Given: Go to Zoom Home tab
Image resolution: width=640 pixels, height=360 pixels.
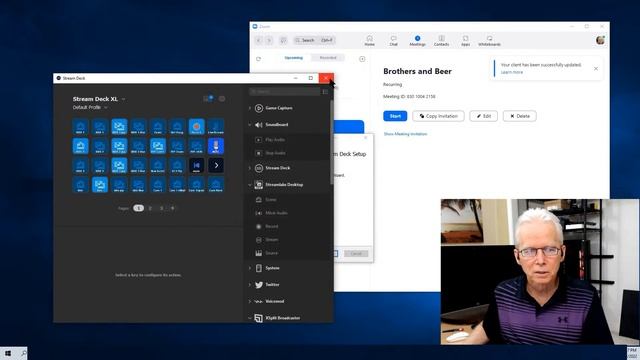Looking at the screenshot, I should coord(370,40).
